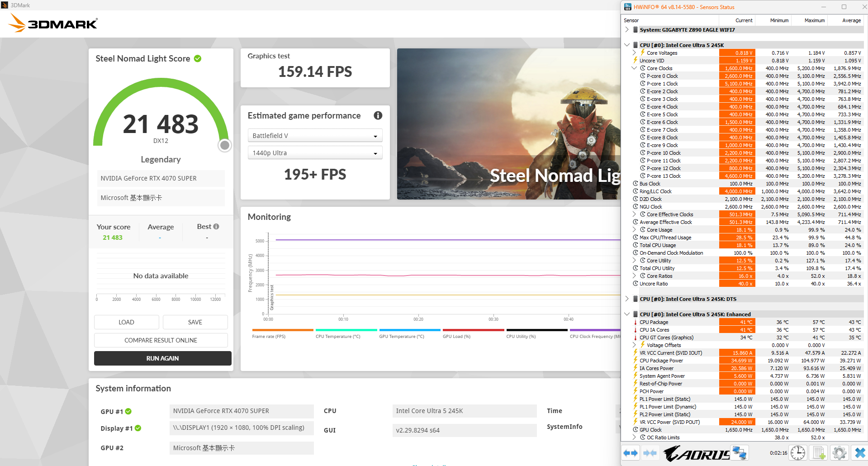Expand the Core Ratios row
This screenshot has width=868, height=466.
[634, 276]
